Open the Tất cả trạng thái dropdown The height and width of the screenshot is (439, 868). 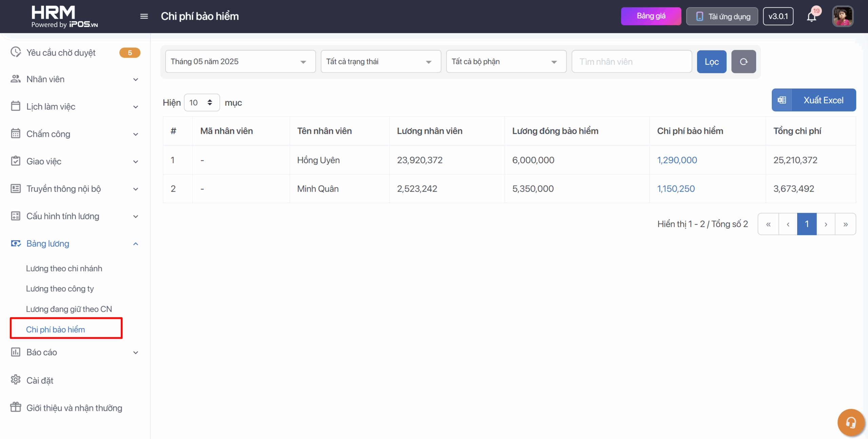(380, 62)
